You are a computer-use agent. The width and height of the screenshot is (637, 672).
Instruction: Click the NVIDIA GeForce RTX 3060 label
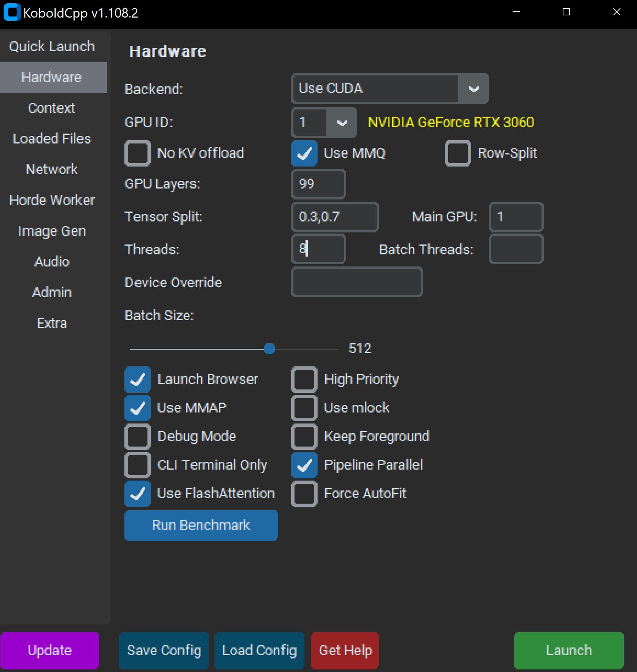[451, 122]
